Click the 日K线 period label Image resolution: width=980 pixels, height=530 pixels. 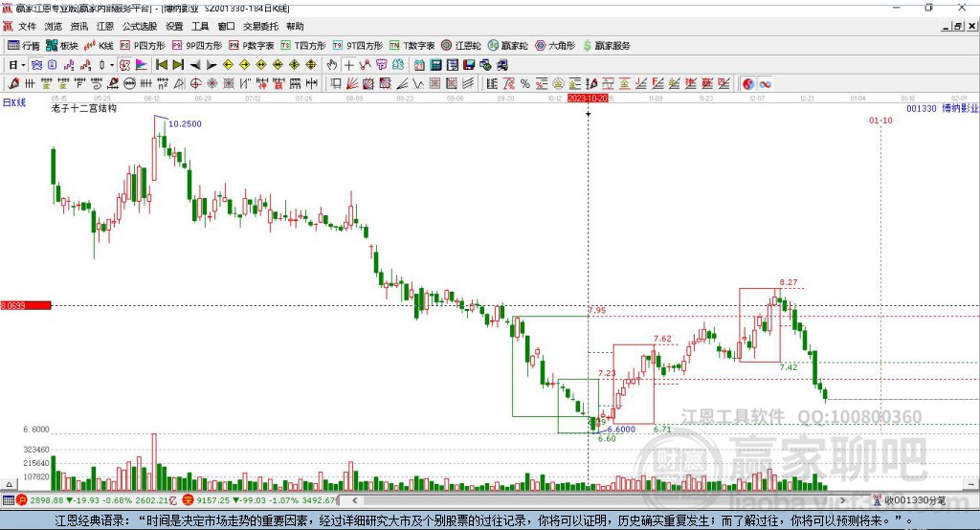tap(14, 102)
